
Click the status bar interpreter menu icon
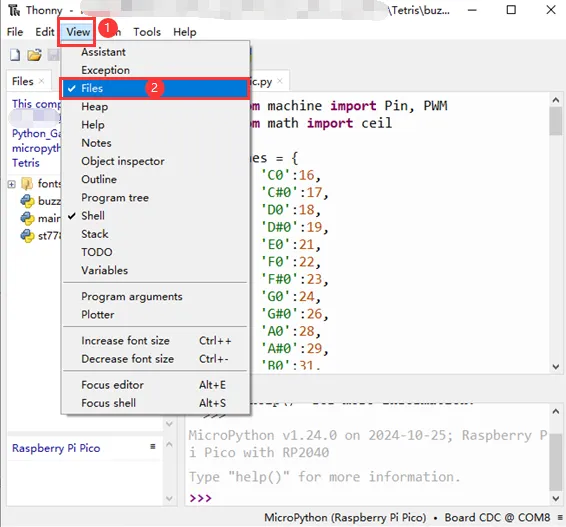(560, 518)
